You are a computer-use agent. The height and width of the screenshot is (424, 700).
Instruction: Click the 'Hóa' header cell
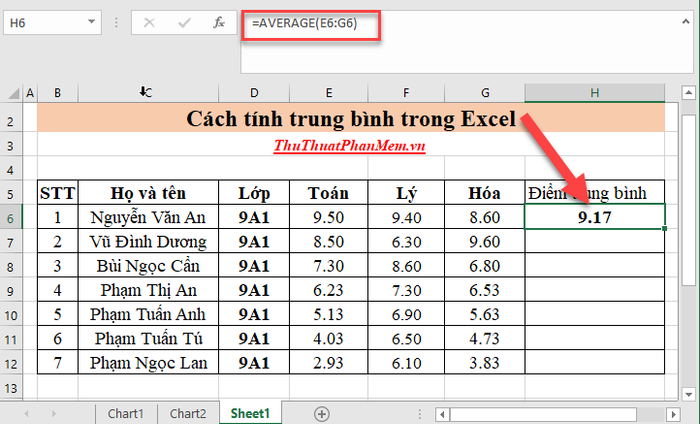(x=485, y=193)
